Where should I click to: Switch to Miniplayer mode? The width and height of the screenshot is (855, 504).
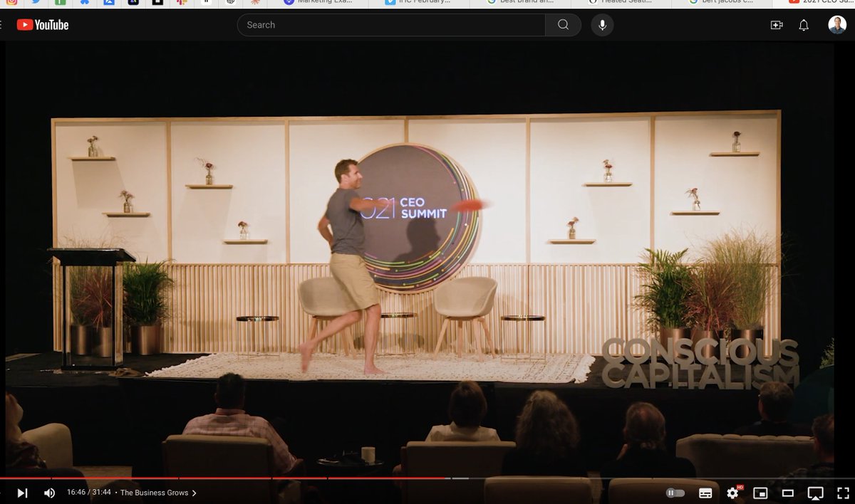point(760,492)
